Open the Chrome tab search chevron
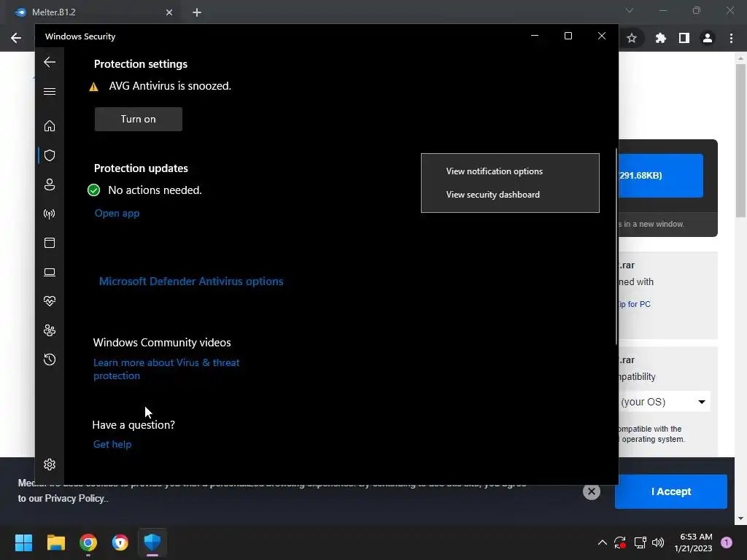This screenshot has width=747, height=560. (x=630, y=10)
